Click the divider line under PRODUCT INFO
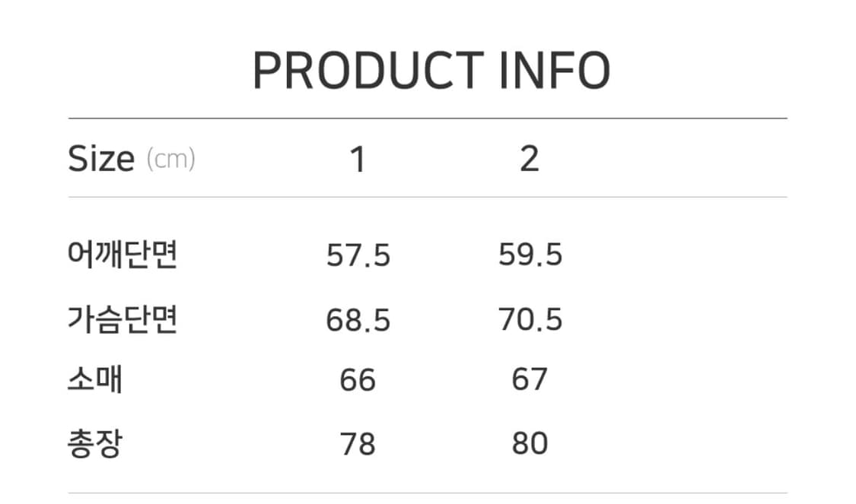This screenshot has width=856, height=504. (x=428, y=119)
